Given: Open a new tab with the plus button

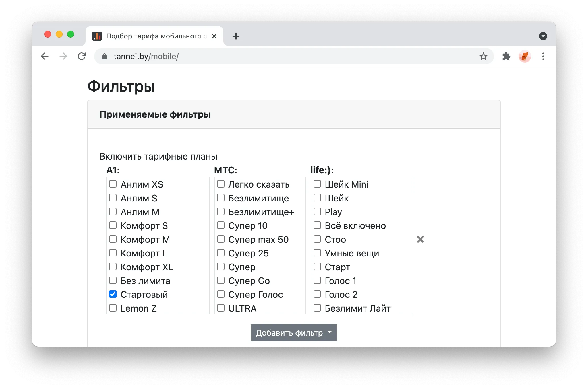Looking at the screenshot, I should click(236, 36).
